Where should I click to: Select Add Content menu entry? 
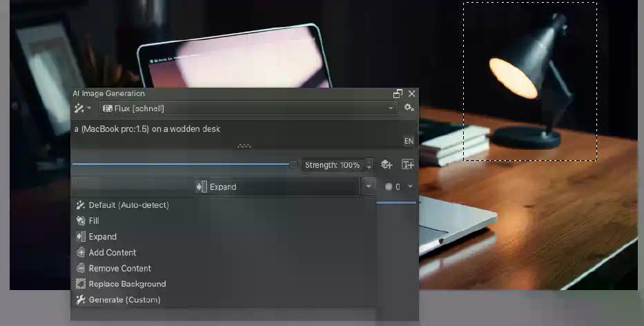pyautogui.click(x=224, y=252)
